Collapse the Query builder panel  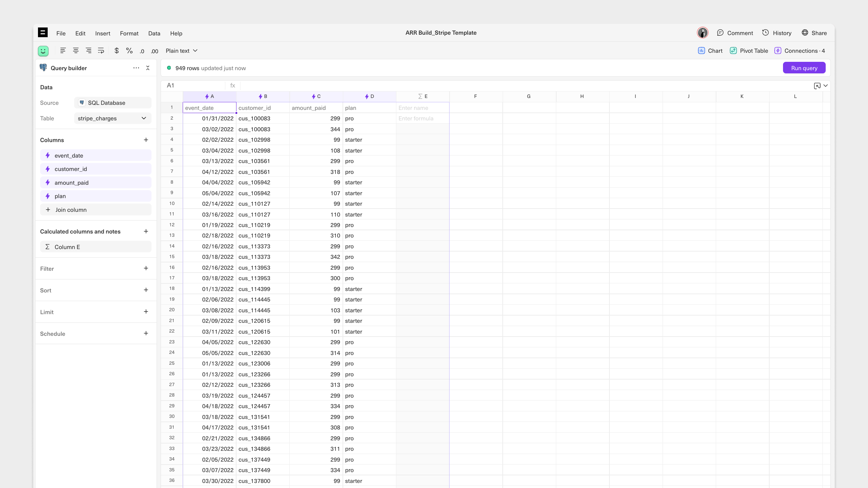[148, 68]
